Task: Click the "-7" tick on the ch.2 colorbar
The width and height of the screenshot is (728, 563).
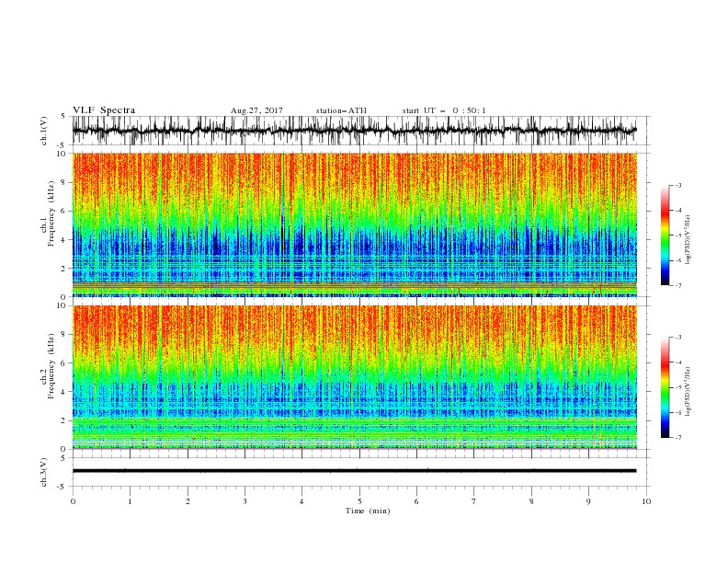Action: pos(678,437)
